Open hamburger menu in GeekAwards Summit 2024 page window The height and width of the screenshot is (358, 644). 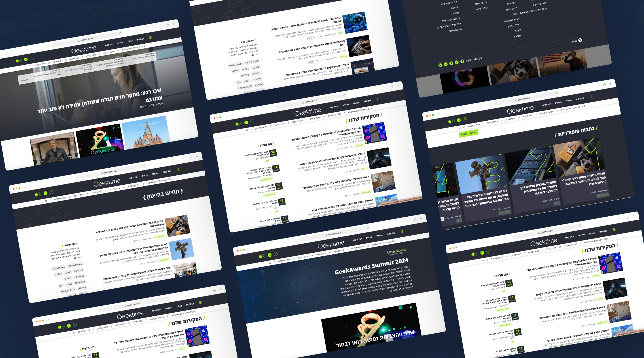click(402, 232)
